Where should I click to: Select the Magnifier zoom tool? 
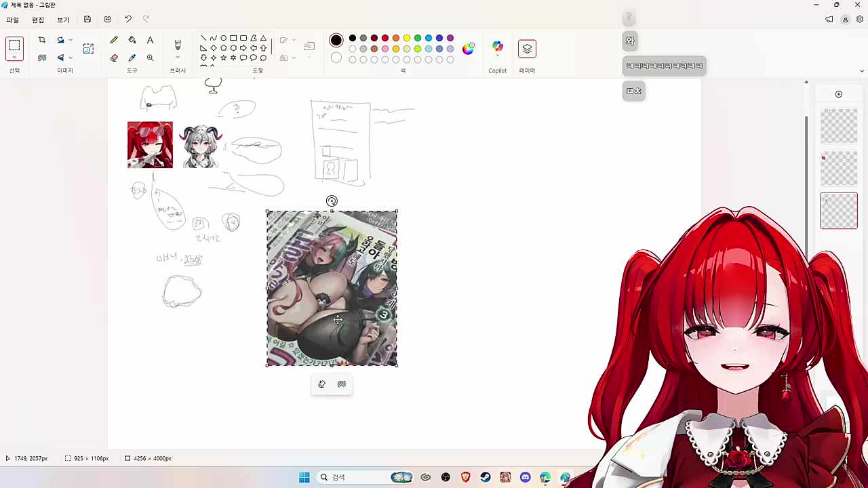tap(150, 58)
